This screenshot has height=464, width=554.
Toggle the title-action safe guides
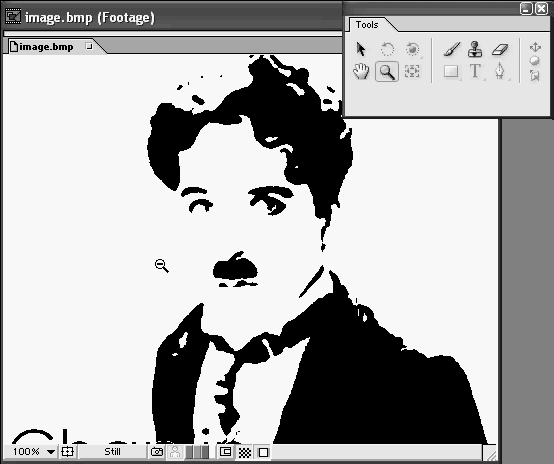tap(67, 452)
